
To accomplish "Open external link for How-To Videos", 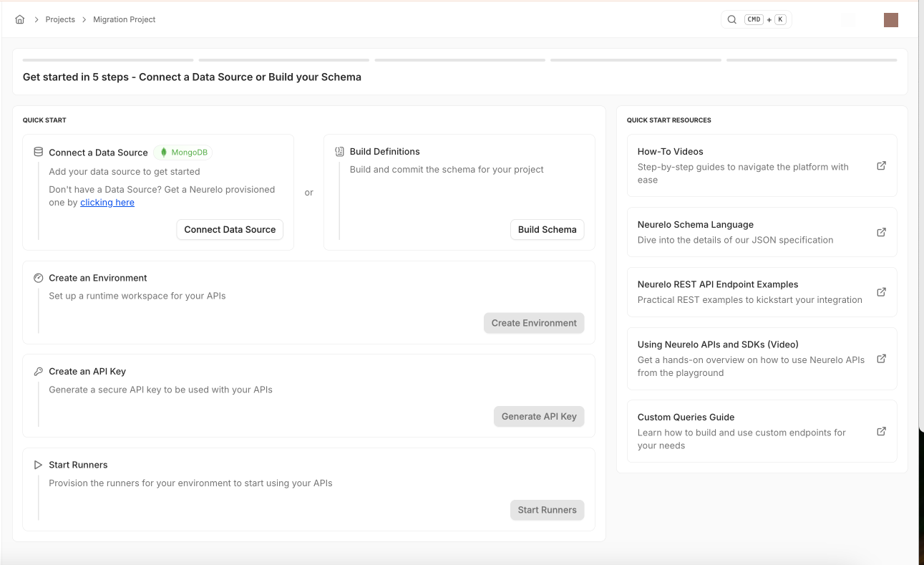I will [x=881, y=165].
